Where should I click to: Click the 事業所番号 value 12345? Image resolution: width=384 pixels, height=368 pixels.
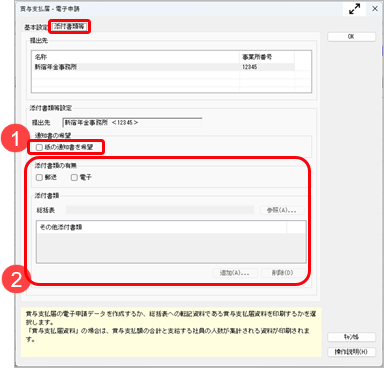pos(250,67)
